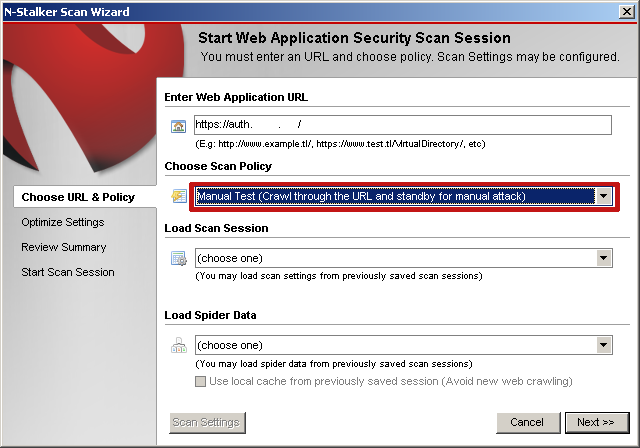Click the Cancel button
Viewport: 640px width, 448px height.
(x=528, y=423)
